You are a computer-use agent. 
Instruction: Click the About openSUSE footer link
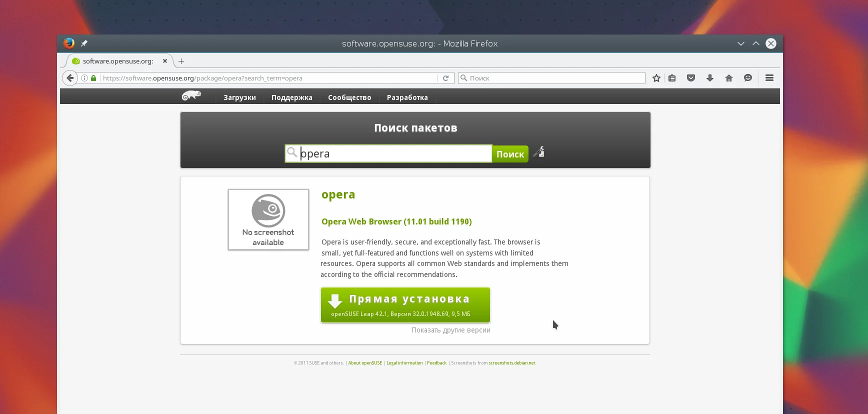click(x=365, y=363)
